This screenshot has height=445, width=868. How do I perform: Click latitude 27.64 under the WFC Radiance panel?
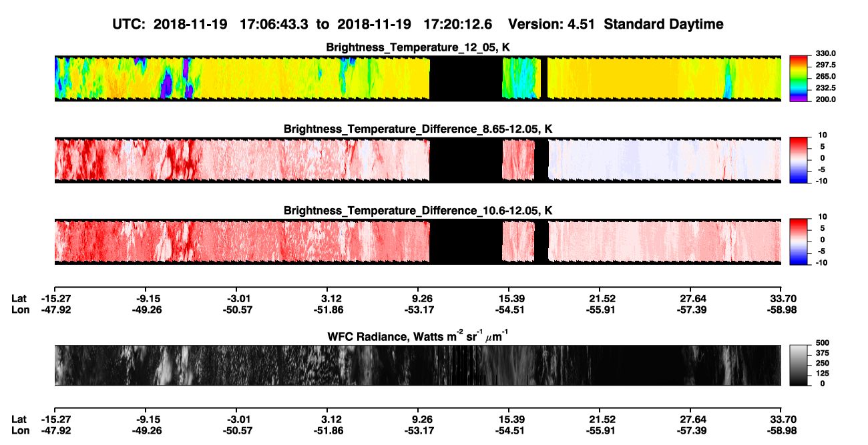693,419
